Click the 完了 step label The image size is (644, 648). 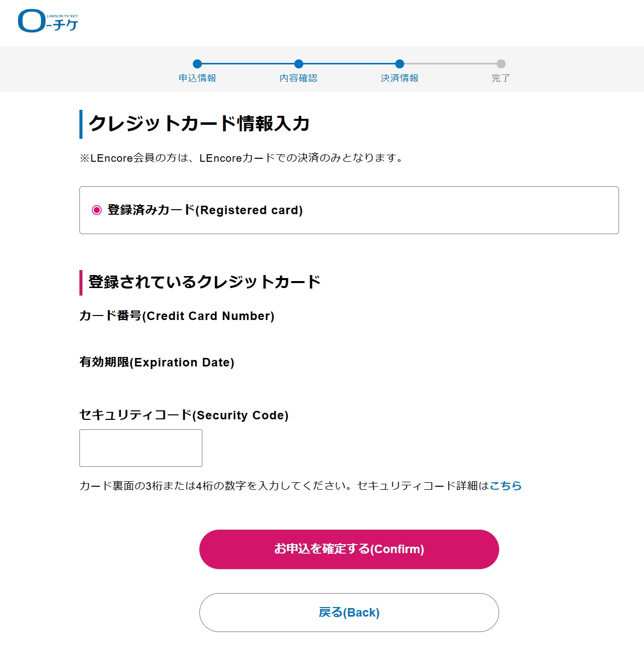[501, 78]
